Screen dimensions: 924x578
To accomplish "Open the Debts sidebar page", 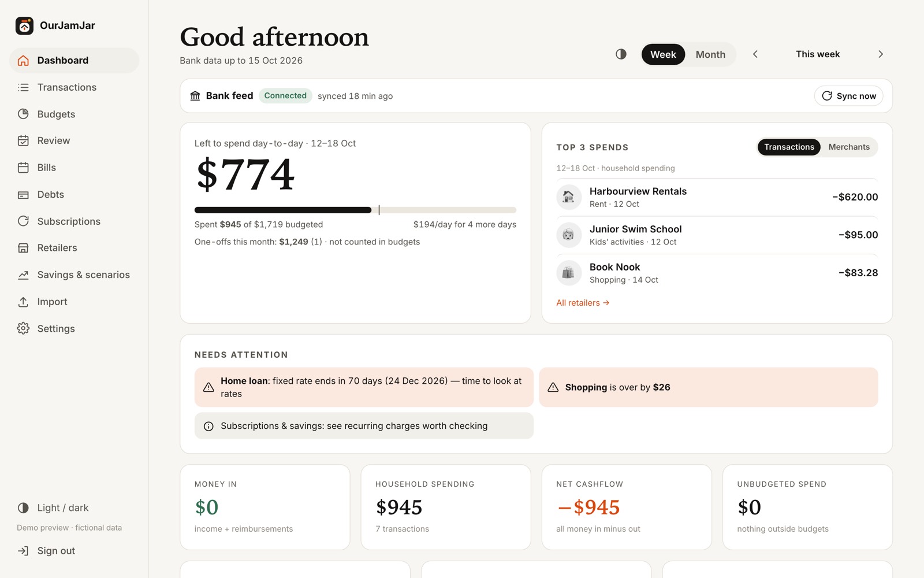I will tap(74, 195).
